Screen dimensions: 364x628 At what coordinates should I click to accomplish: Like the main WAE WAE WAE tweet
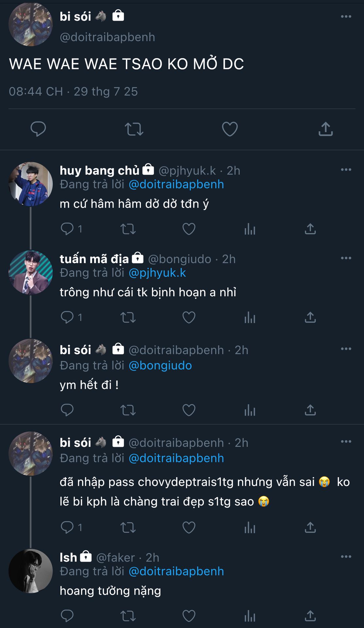[x=230, y=129]
